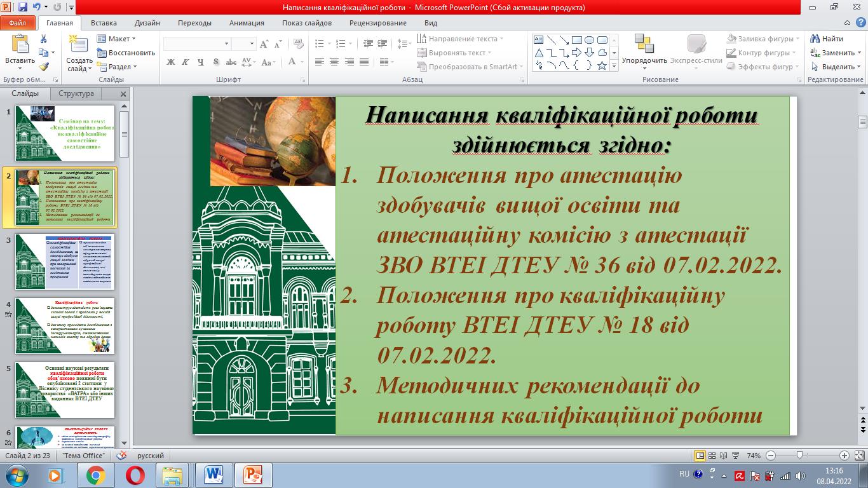The height and width of the screenshot is (488, 868).
Task: Click the Increase Font Size icon
Action: click(265, 44)
